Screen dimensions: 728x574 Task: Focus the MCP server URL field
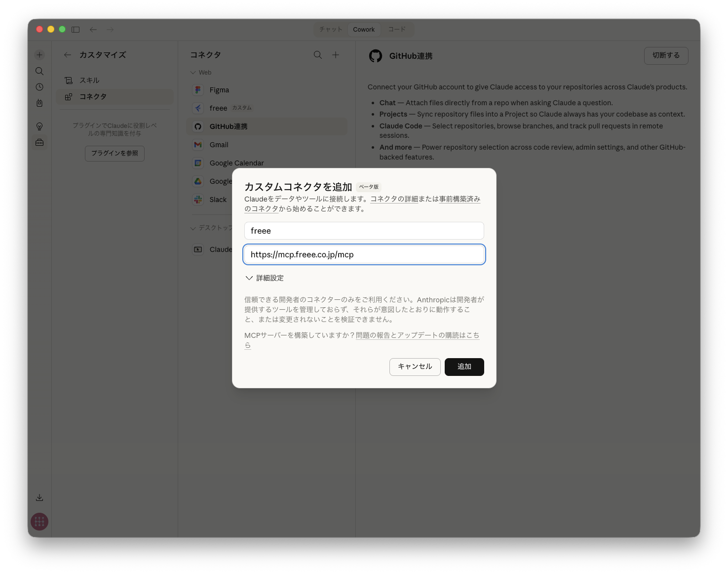(364, 254)
